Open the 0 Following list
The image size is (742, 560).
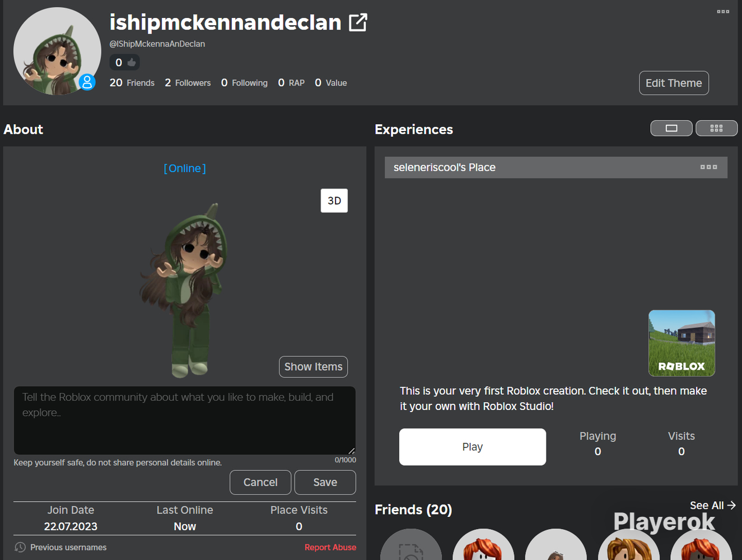click(x=244, y=83)
